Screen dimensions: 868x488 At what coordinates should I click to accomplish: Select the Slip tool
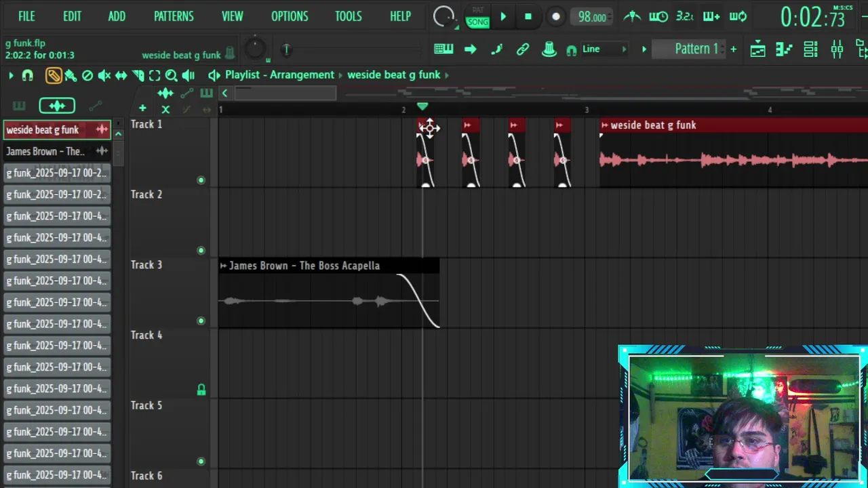tap(121, 76)
